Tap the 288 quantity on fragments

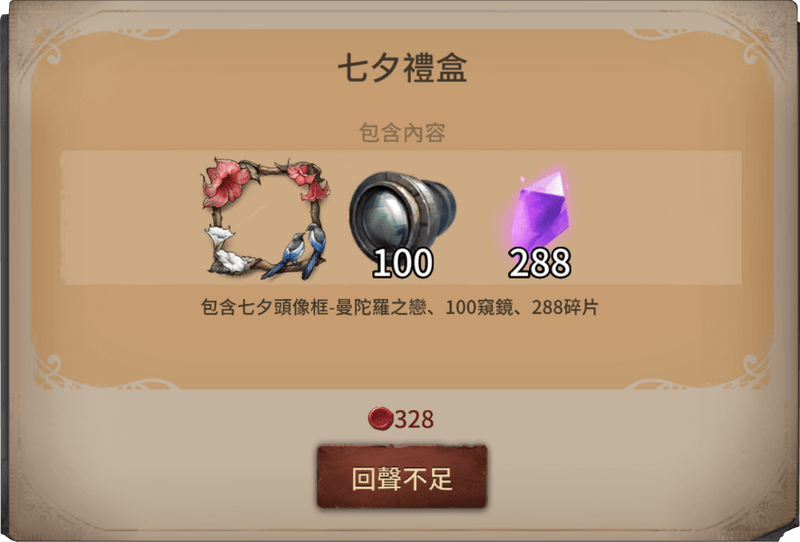540,263
